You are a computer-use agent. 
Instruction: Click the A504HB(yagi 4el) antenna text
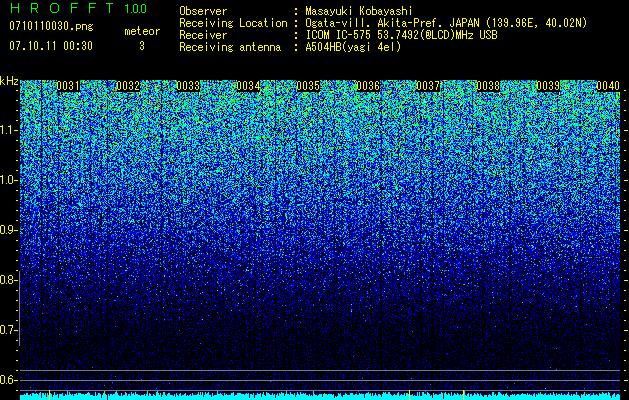coord(353,47)
